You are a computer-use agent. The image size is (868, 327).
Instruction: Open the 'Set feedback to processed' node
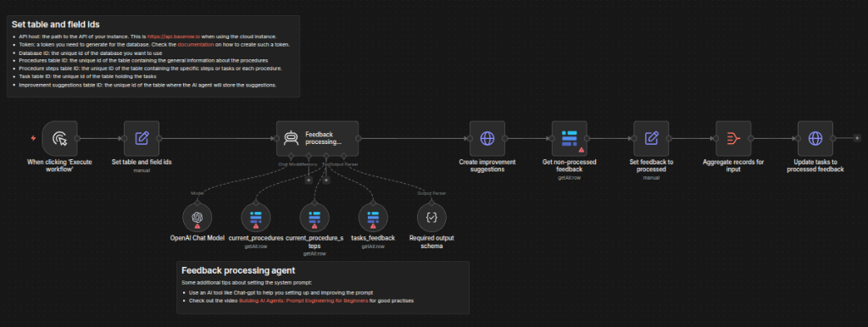651,138
